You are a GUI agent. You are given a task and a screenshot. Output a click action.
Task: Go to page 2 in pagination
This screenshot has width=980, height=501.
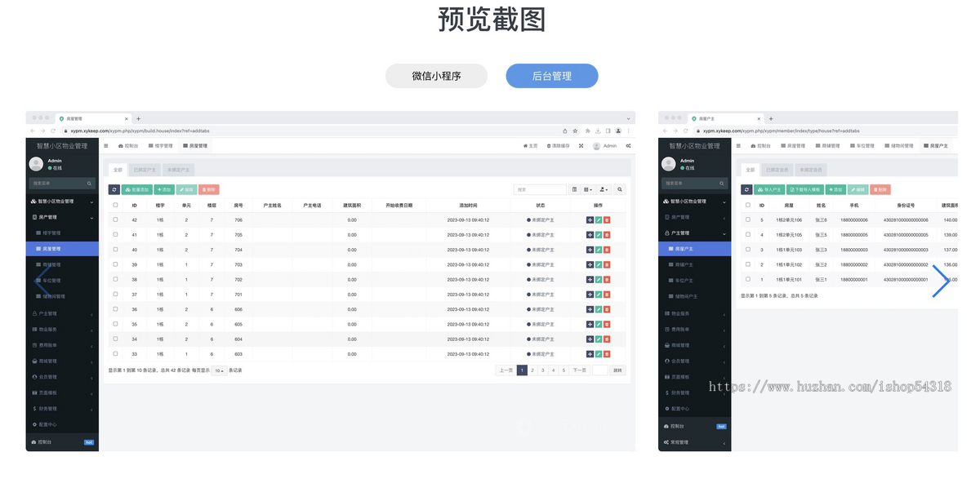click(x=532, y=370)
